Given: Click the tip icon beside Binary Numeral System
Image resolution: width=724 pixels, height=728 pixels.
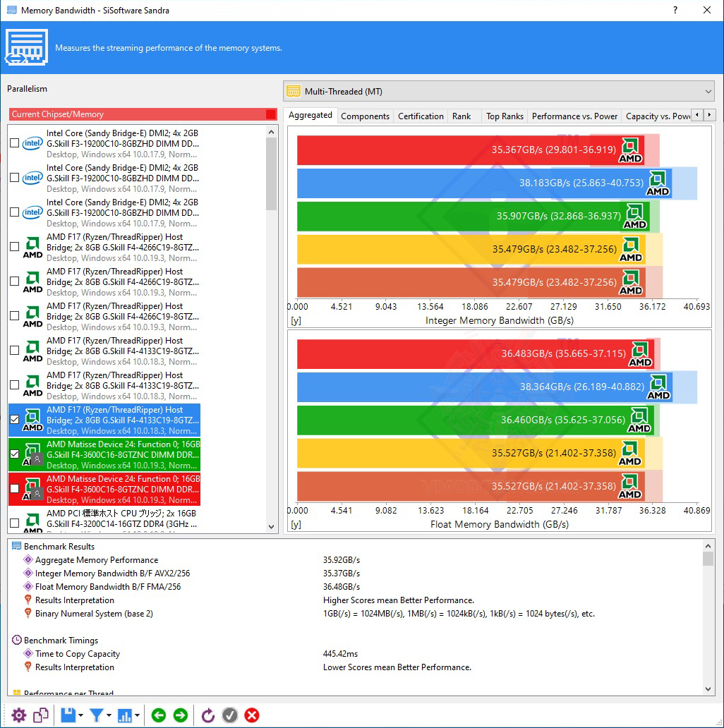Looking at the screenshot, I should pyautogui.click(x=28, y=613).
